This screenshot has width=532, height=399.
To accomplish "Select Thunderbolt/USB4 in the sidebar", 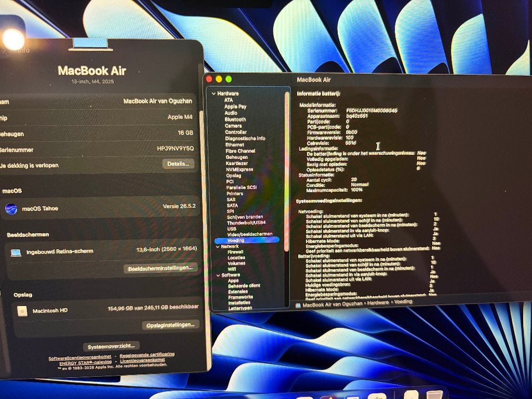I will [x=246, y=223].
